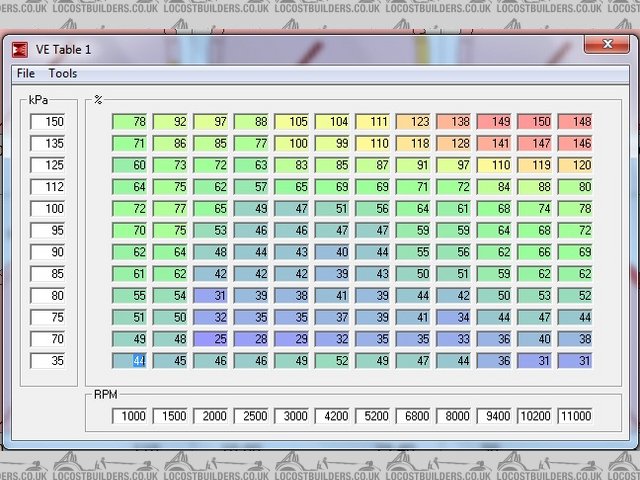
Task: Click the VE cell showing 149
Action: (495, 122)
